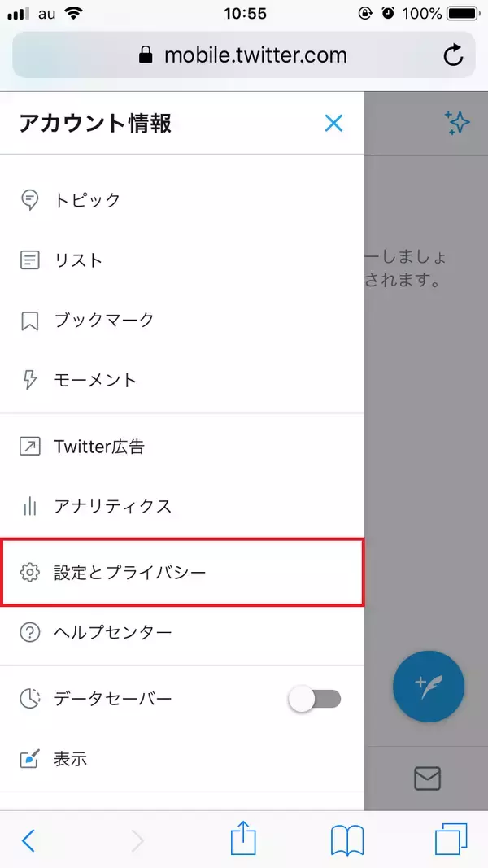Tap the sparkle icon for latest tweets

click(457, 123)
